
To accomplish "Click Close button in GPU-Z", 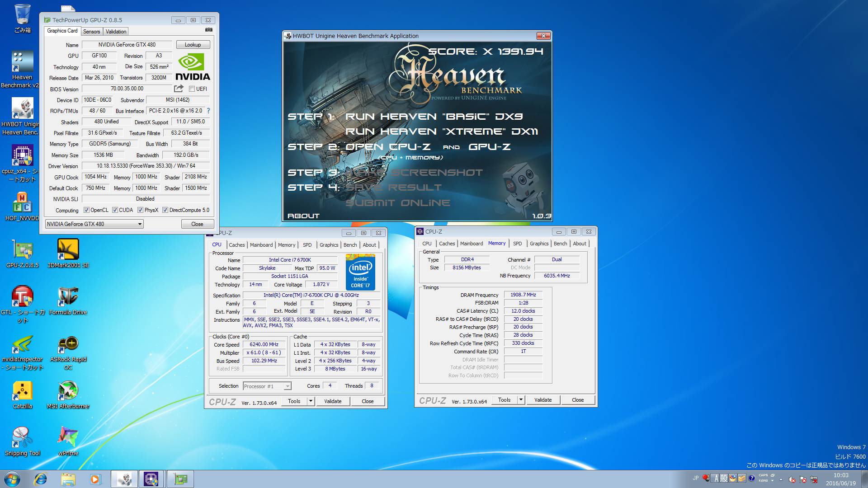I will [x=197, y=224].
